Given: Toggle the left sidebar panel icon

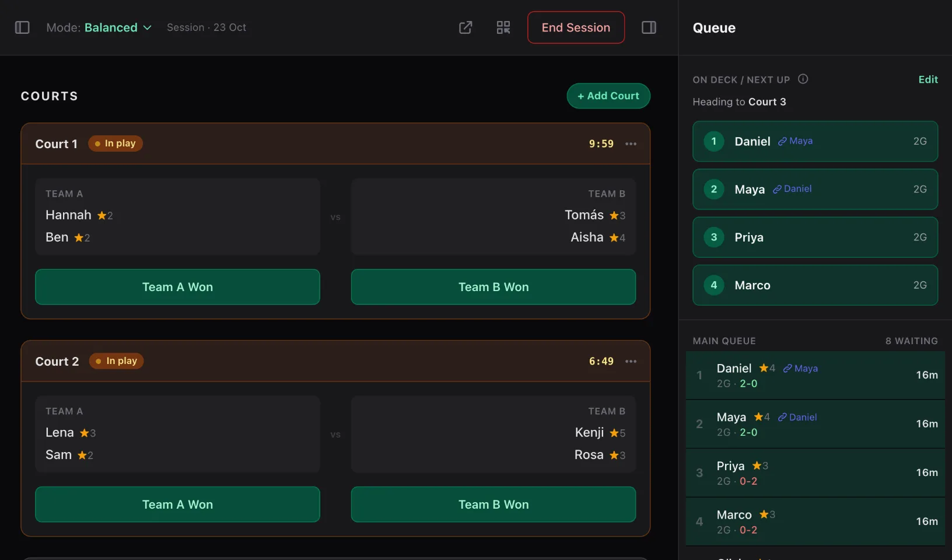Looking at the screenshot, I should coord(22,27).
